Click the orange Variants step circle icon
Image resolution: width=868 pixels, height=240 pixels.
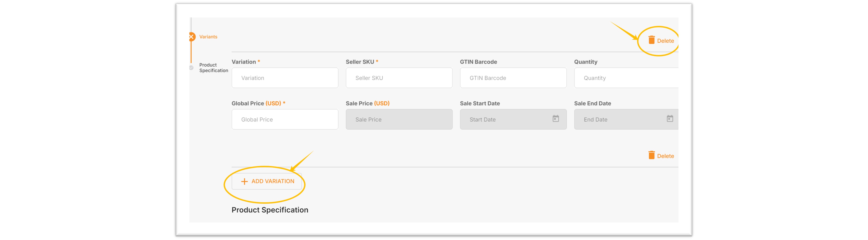pyautogui.click(x=192, y=36)
